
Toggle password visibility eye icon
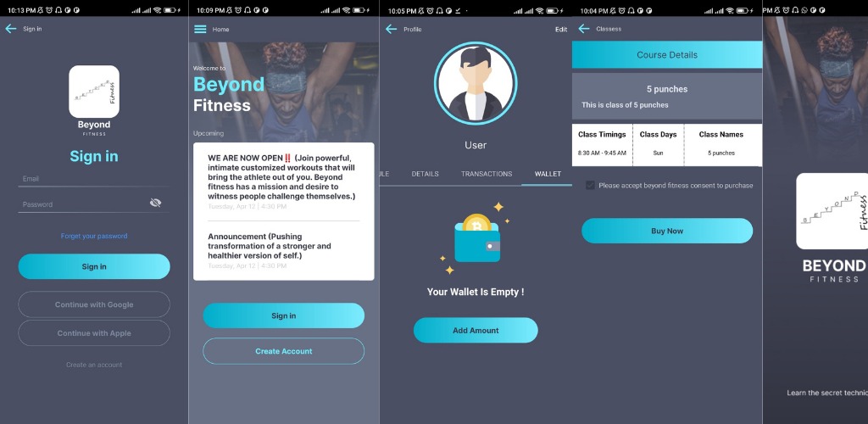click(x=155, y=204)
